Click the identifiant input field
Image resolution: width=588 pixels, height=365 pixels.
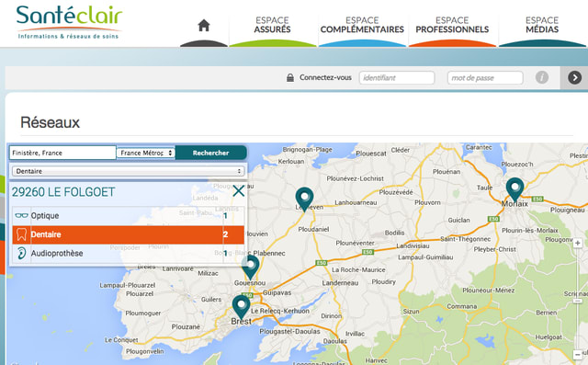pyautogui.click(x=397, y=77)
